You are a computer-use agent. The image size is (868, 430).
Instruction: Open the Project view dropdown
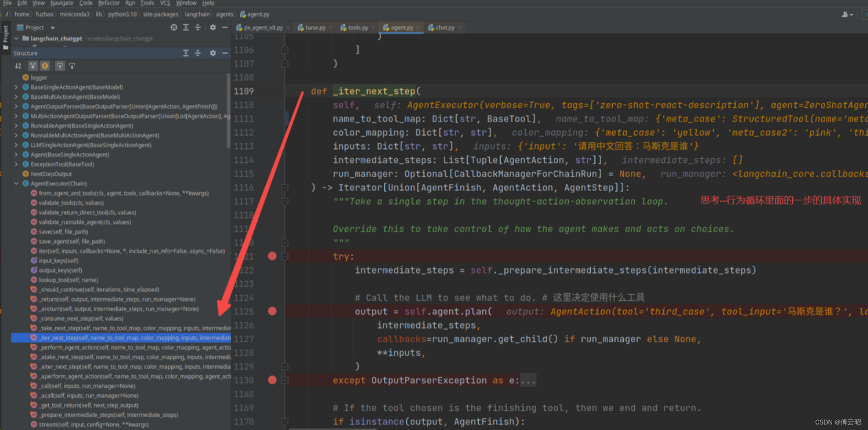[53, 28]
